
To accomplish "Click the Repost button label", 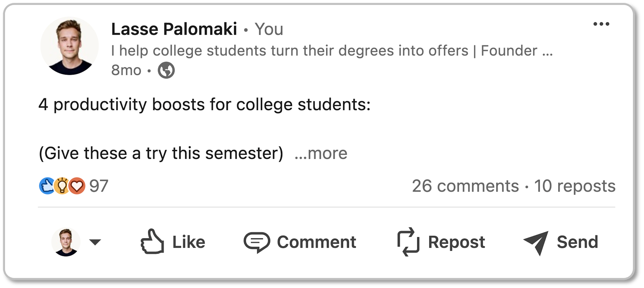I will [x=456, y=242].
